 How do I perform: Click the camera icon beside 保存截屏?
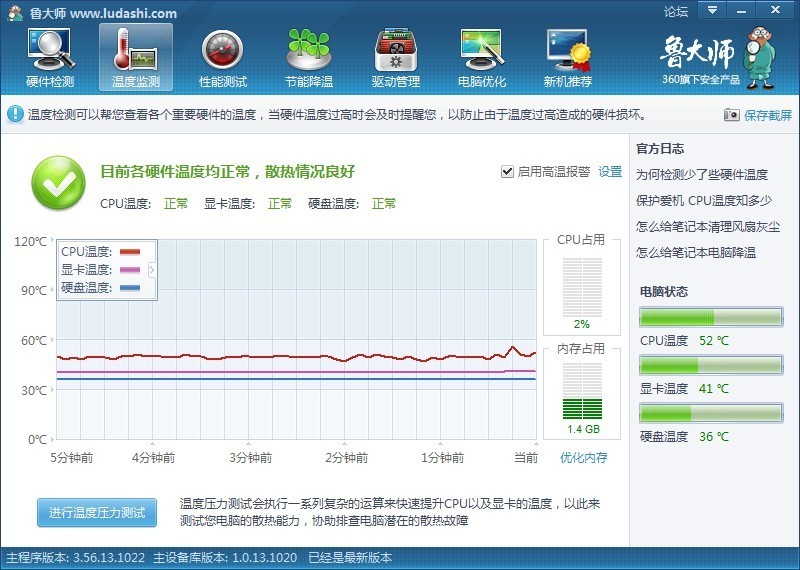pos(731,115)
